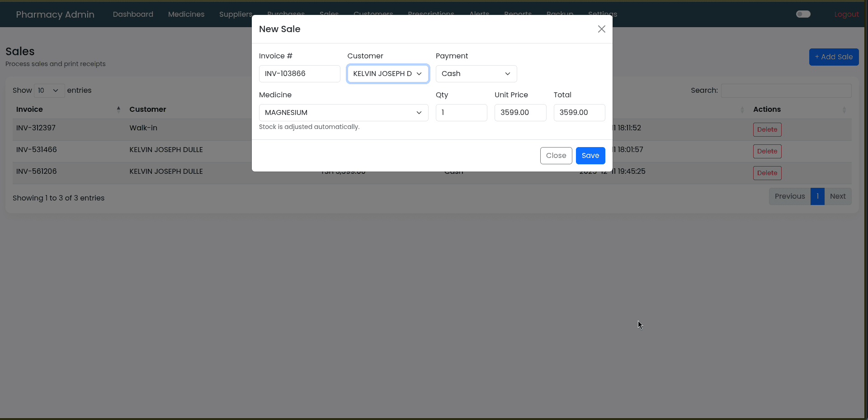Image resolution: width=868 pixels, height=420 pixels.
Task: Open the Medicine selection dropdown
Action: 343,113
